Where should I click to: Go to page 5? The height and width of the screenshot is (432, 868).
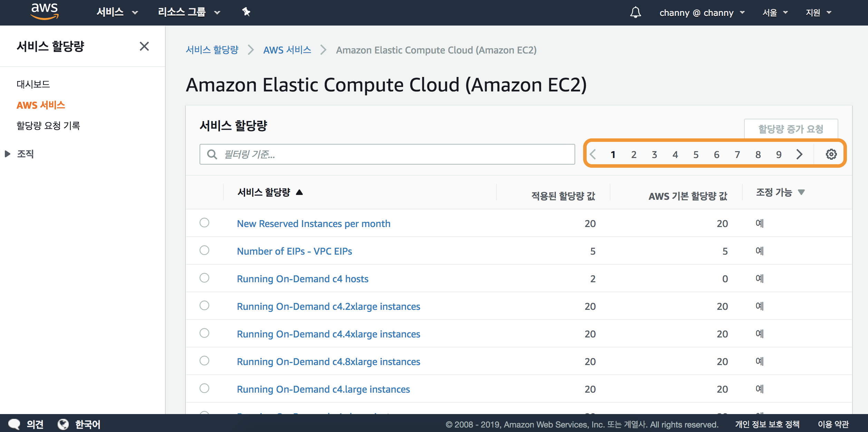[x=696, y=155]
